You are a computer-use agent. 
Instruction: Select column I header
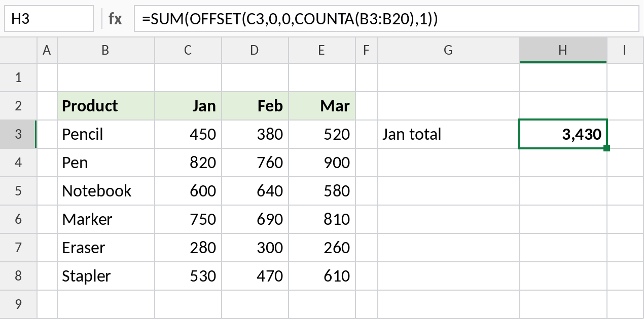(x=625, y=50)
